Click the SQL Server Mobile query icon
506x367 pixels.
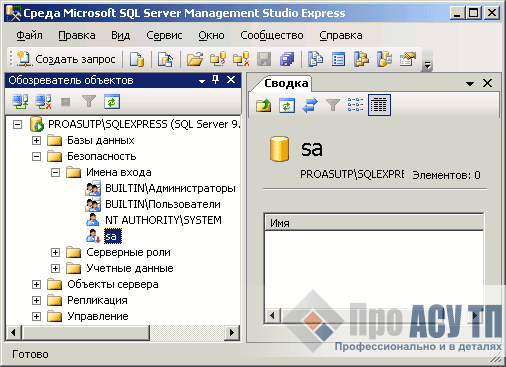coord(165,59)
